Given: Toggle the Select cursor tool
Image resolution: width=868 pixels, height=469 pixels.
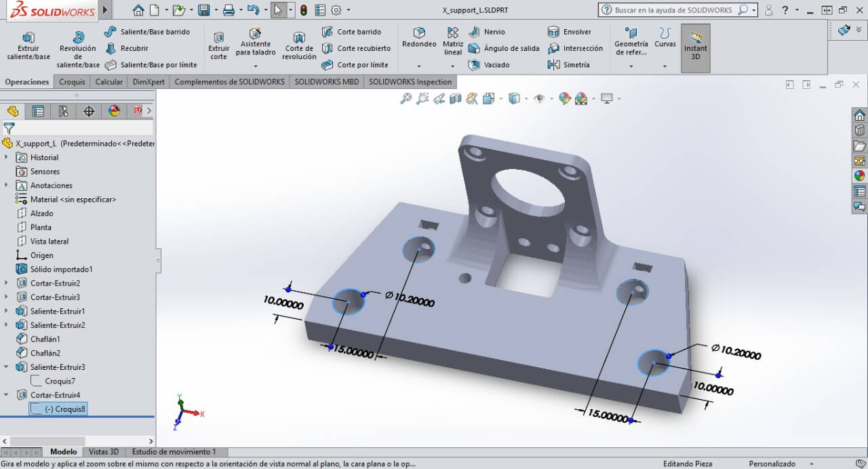Looking at the screenshot, I should [278, 10].
